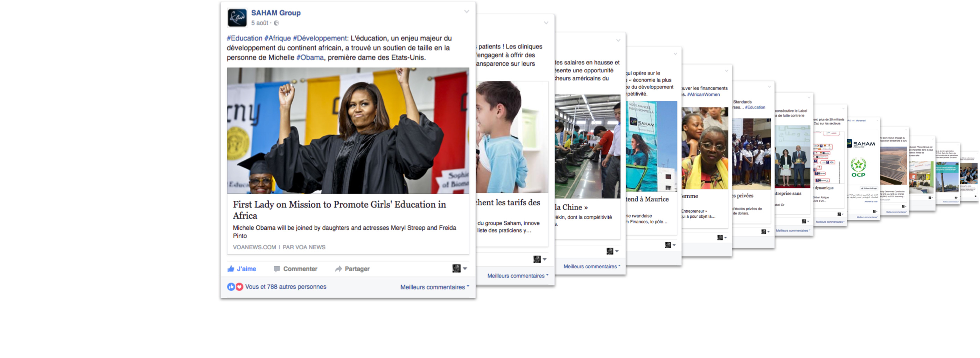
Task: Open the #Education hashtag in the front post
Action: pyautogui.click(x=244, y=38)
